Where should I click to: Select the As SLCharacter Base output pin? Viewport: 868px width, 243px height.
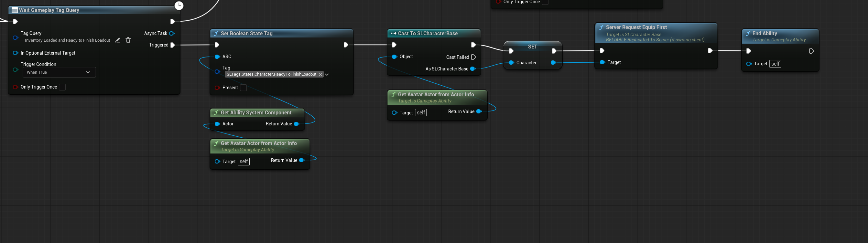[473, 69]
